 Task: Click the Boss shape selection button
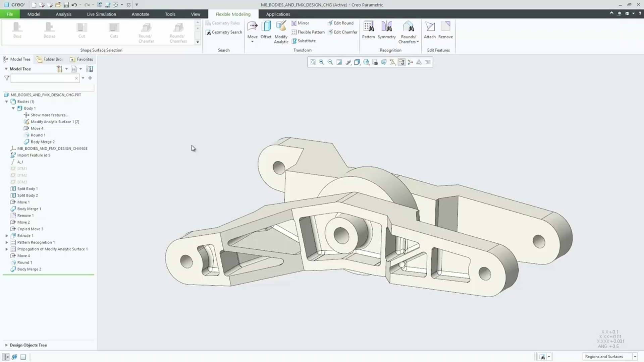[x=17, y=30]
